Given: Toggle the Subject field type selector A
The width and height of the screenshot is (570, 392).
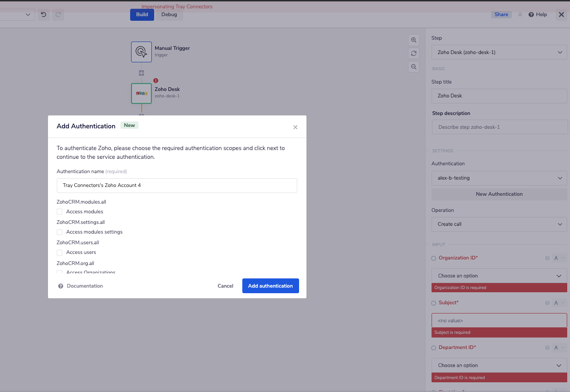Looking at the screenshot, I should tap(558, 302).
